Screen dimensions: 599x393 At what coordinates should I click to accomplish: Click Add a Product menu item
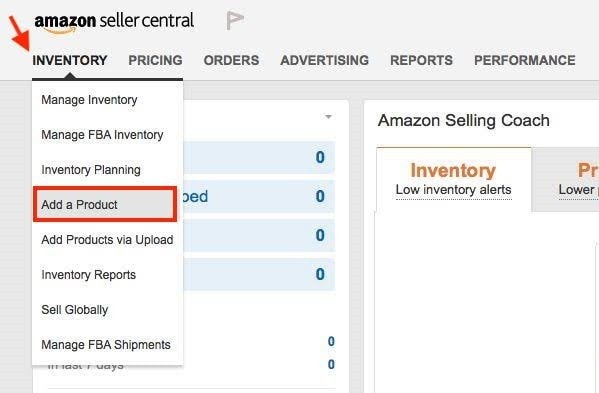coord(105,204)
